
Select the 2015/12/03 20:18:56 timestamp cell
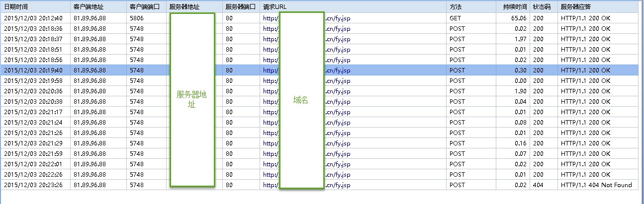click(33, 60)
